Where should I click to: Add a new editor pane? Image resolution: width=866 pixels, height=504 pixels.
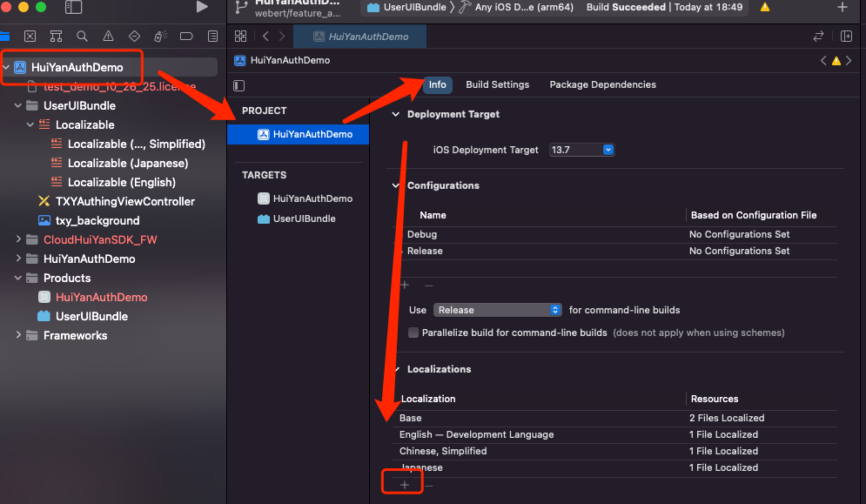pyautogui.click(x=846, y=37)
